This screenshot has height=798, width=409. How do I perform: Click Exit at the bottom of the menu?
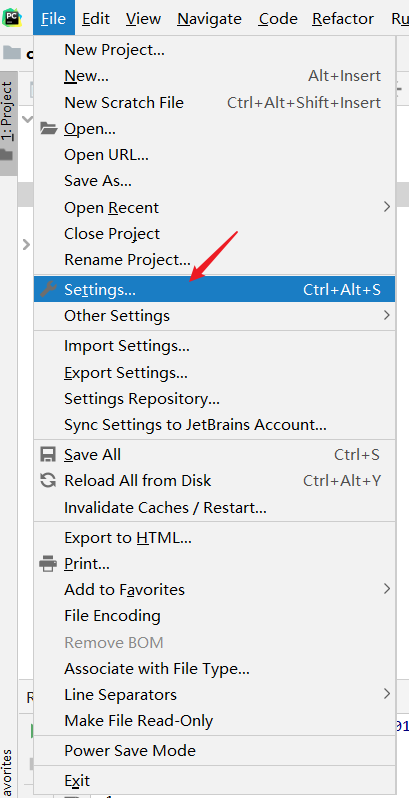point(214,780)
